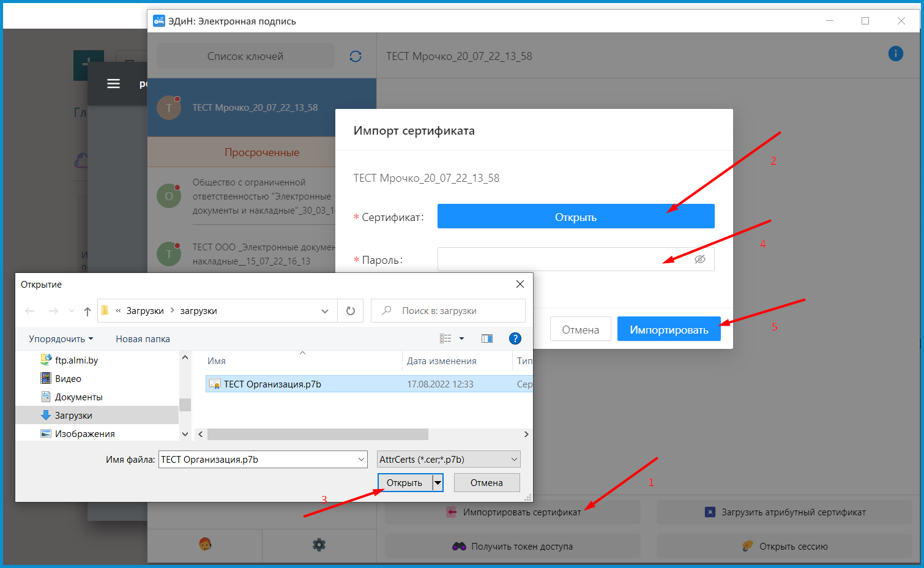Open the settings gear at bottom

pos(319,545)
